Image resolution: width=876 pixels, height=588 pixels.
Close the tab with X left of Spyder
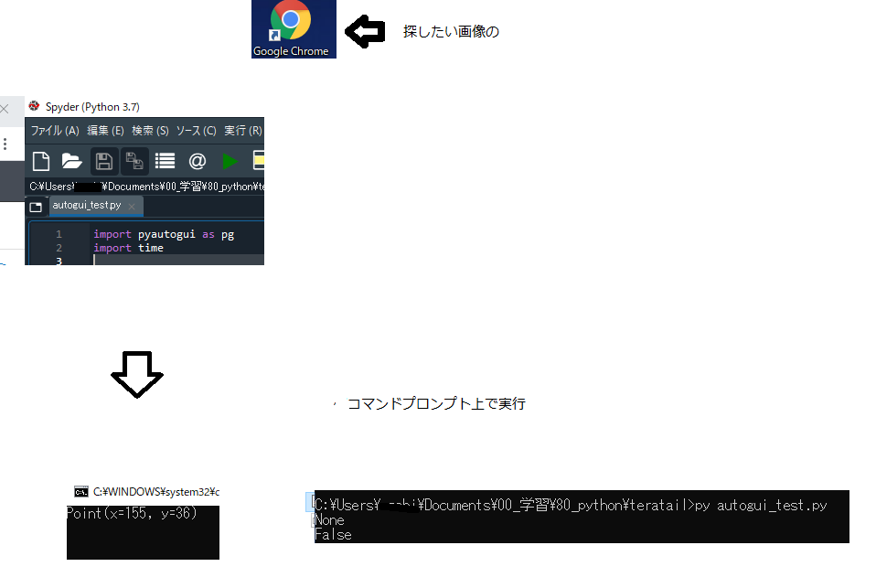(5, 109)
